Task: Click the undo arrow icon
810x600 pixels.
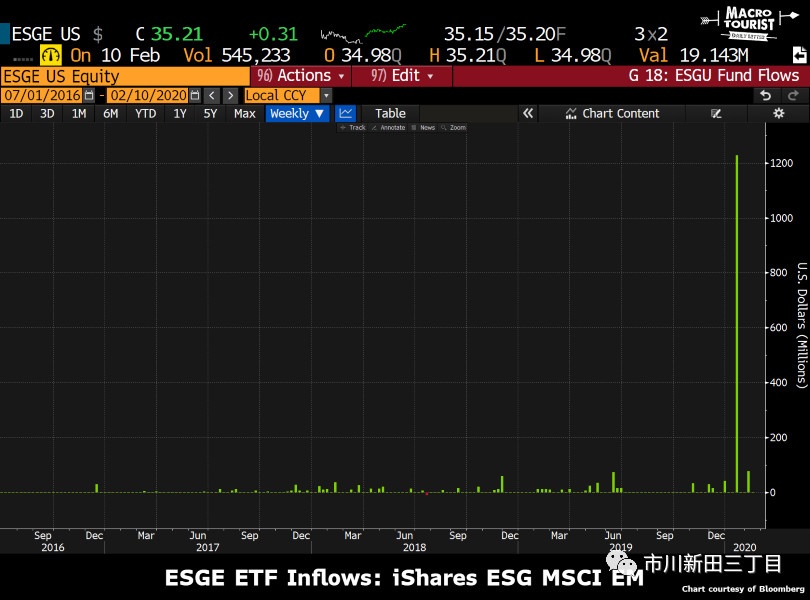Action: click(x=766, y=95)
